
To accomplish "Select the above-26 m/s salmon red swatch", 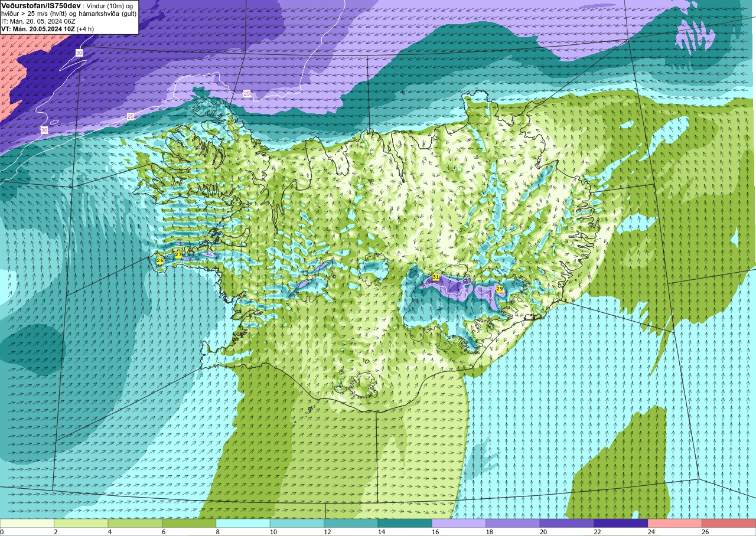I will (x=729, y=523).
